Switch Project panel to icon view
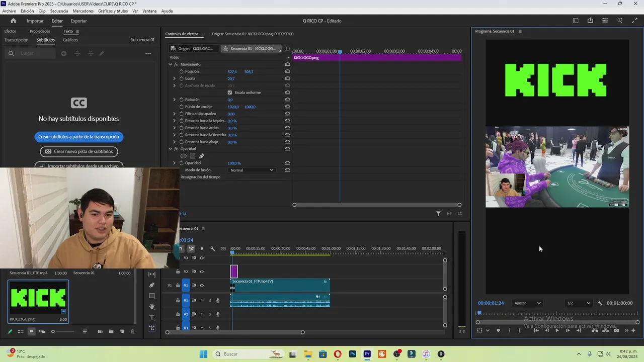 tap(31, 331)
